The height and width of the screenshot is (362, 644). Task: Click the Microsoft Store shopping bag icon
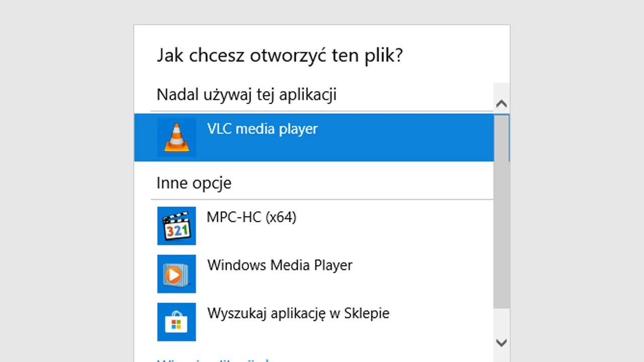tap(177, 322)
